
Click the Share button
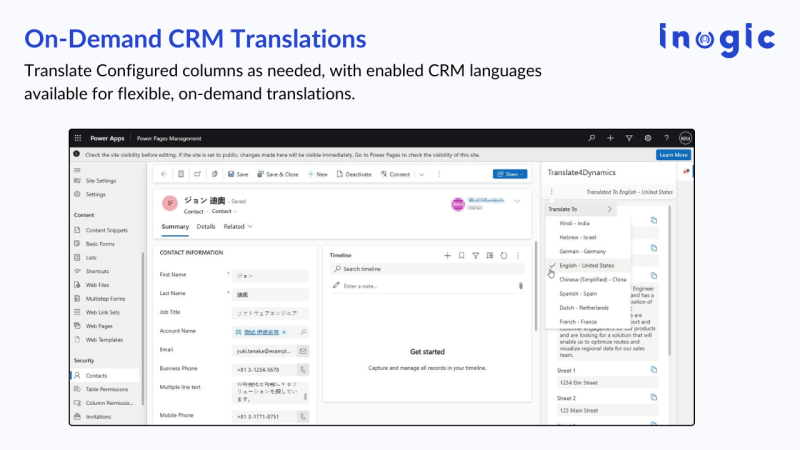[x=510, y=174]
